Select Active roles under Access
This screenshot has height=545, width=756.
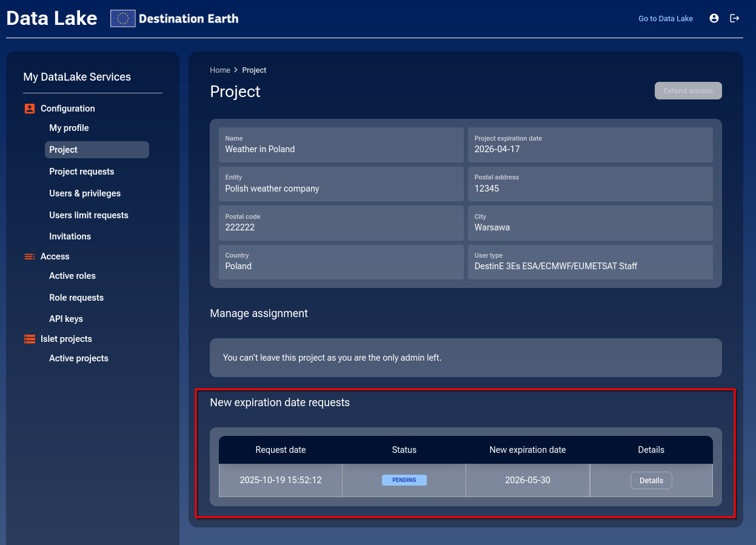pyautogui.click(x=72, y=276)
